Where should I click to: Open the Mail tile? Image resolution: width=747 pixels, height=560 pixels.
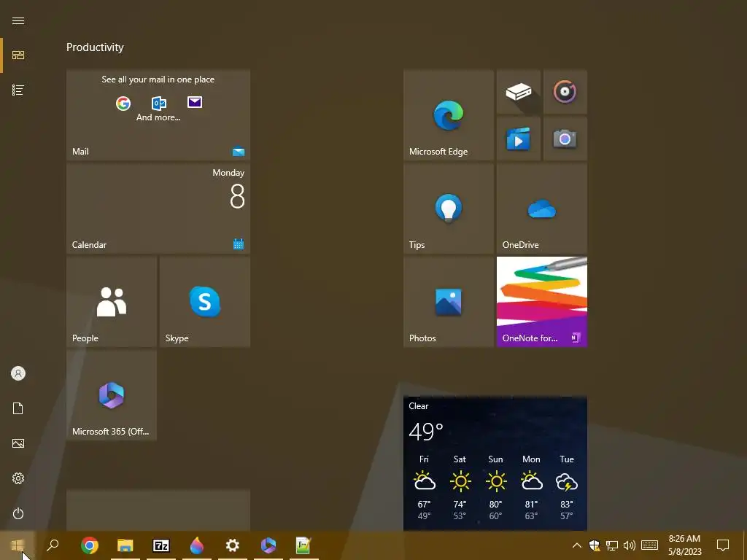[158, 114]
